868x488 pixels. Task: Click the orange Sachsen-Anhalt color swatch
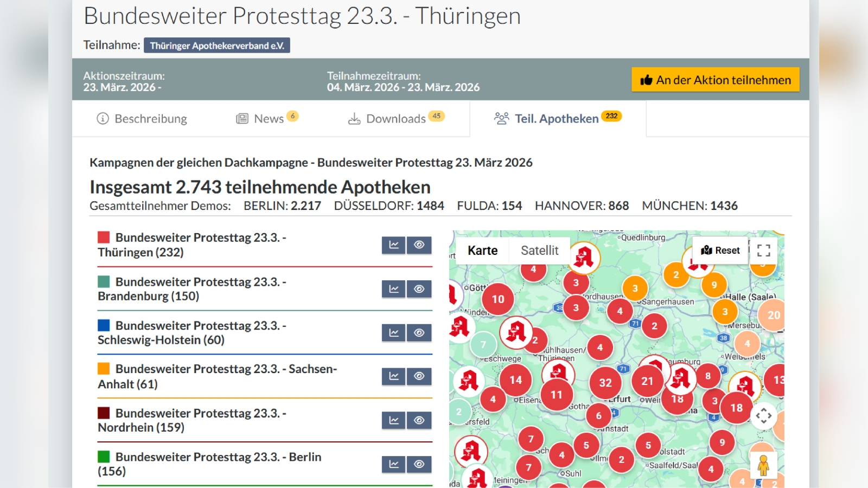coord(104,369)
